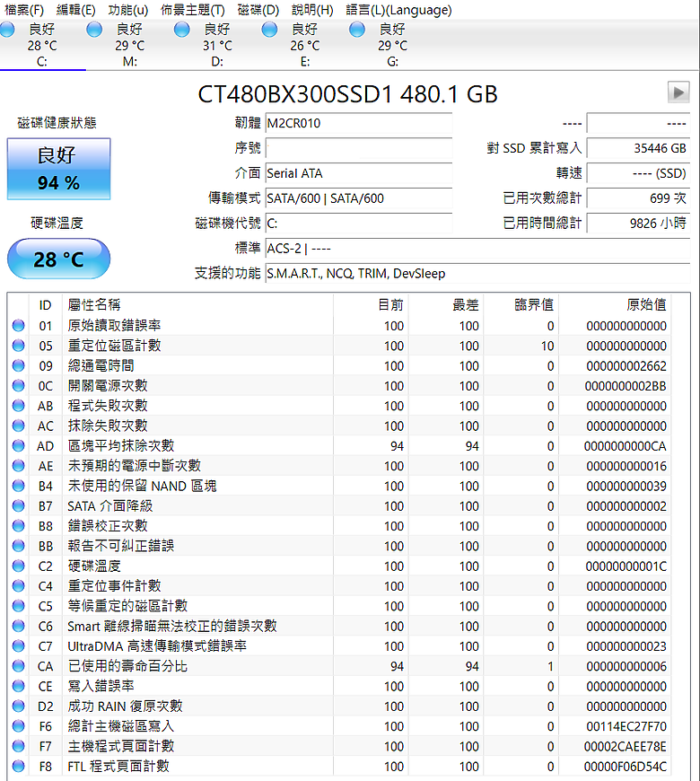Click the status dot for attribute D2
This screenshot has height=781, width=700.
point(19,706)
